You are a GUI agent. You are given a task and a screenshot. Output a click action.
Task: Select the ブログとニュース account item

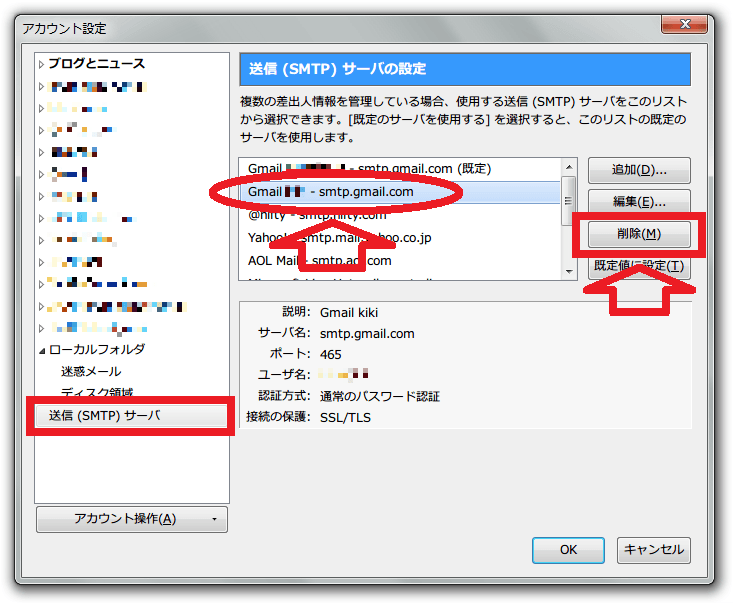coord(97,64)
